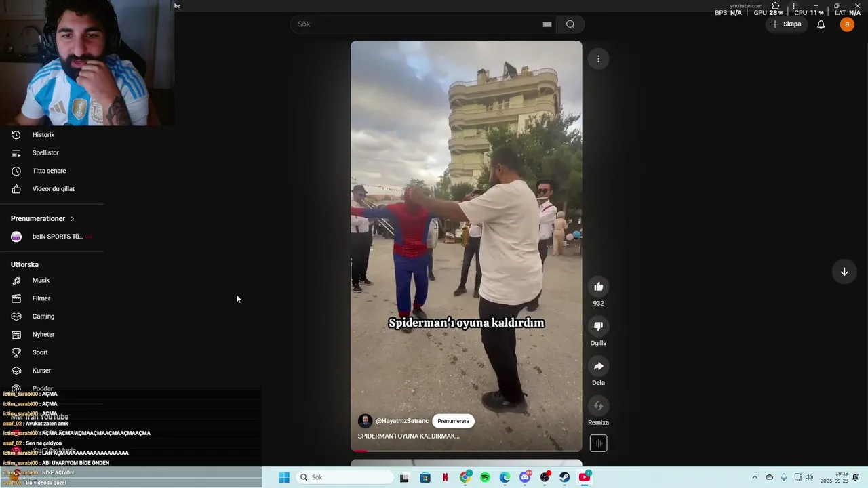868x488 pixels.
Task: Click the thumbs-up icon beside Videor du gillat
Action: pyautogui.click(x=16, y=189)
